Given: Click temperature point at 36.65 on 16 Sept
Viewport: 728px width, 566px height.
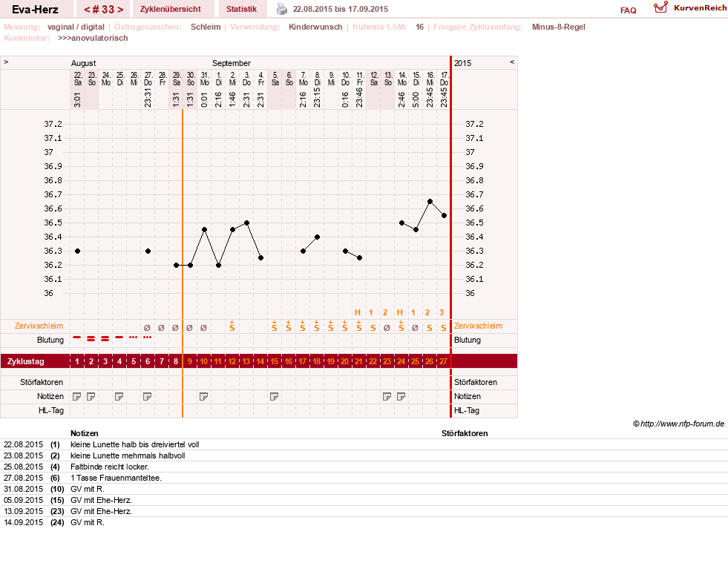Looking at the screenshot, I should point(430,201).
